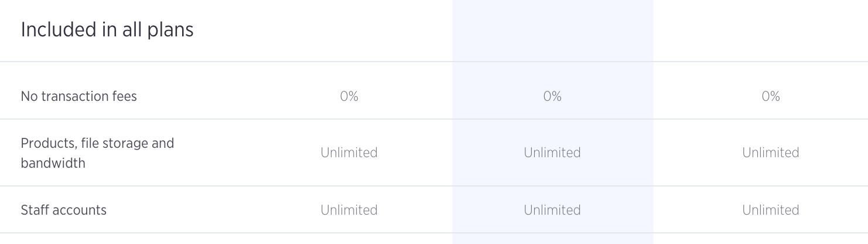Image resolution: width=868 pixels, height=244 pixels.
Task: Click Unlimited staff accounts in first plan column
Action: pyautogui.click(x=349, y=210)
